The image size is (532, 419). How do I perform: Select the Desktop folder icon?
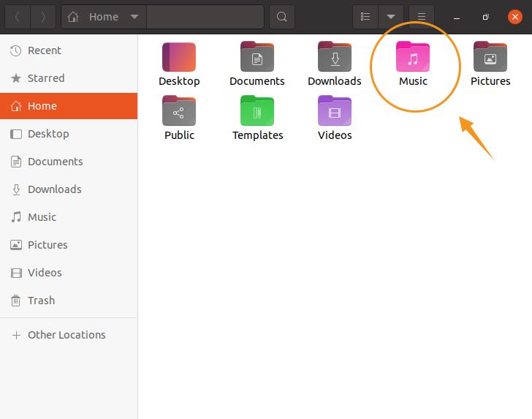click(179, 57)
